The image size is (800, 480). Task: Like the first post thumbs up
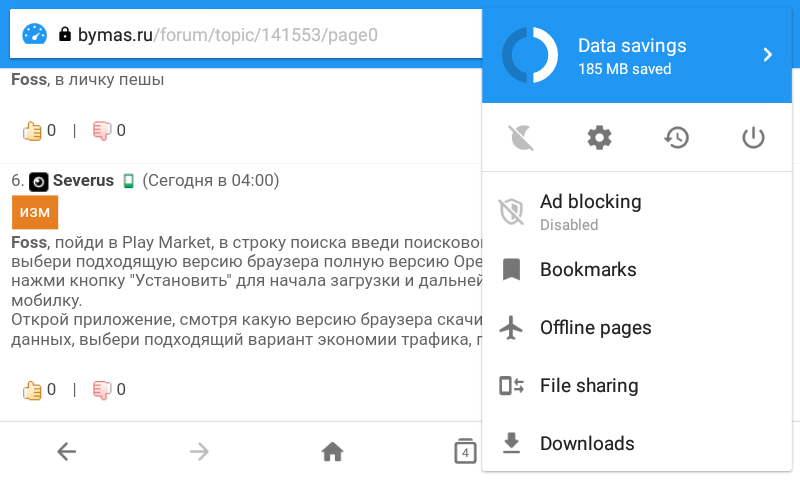[32, 130]
